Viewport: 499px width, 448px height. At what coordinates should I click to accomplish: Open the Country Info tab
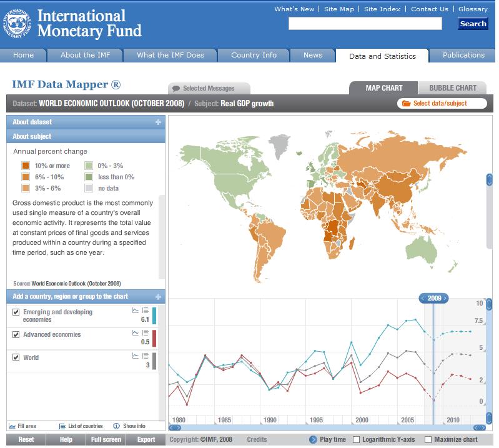point(254,56)
